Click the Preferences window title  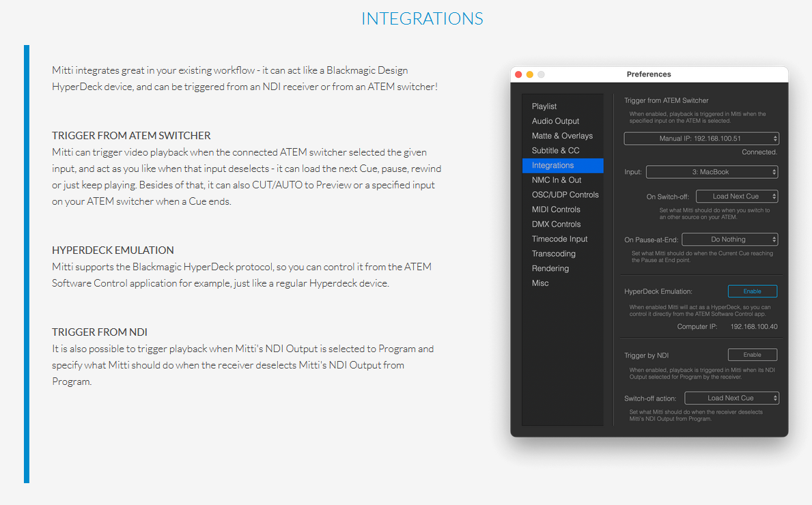649,74
